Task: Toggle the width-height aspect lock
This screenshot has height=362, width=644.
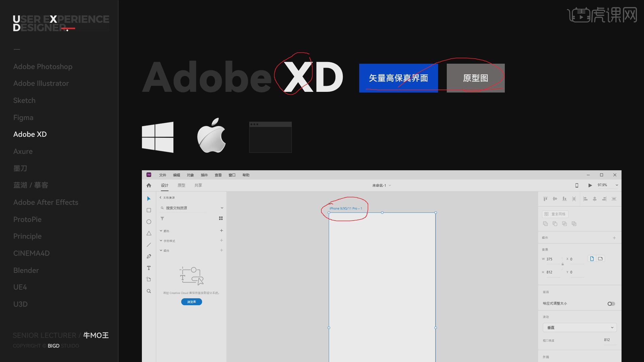Action: (562, 264)
